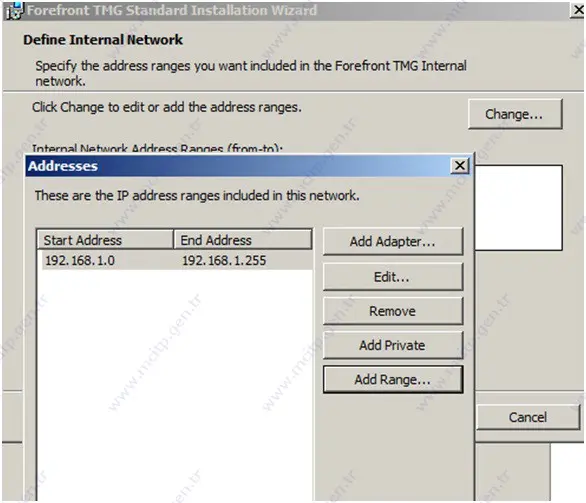
Task: Click Edit... to modify the selected range
Action: pos(393,277)
